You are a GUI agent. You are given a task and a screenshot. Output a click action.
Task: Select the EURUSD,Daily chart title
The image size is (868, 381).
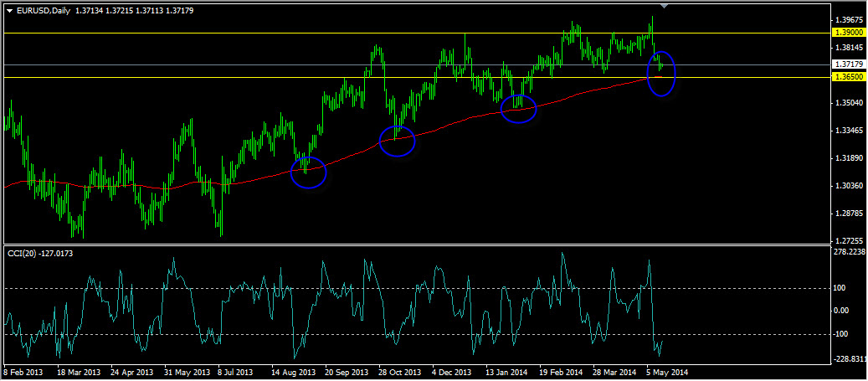(43, 11)
